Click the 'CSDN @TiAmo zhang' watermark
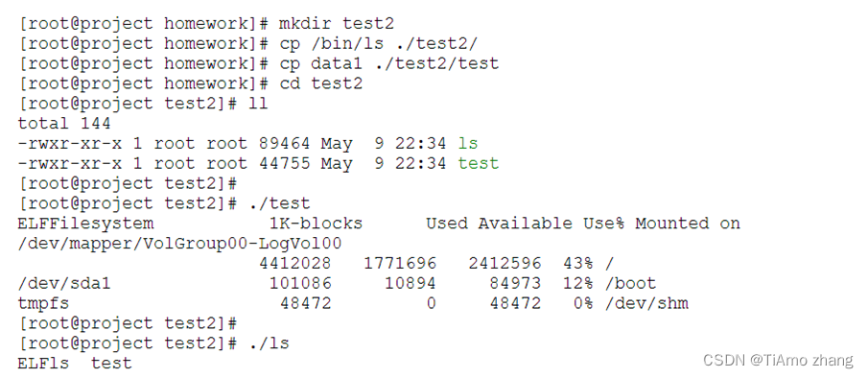This screenshot has width=868, height=378. (x=778, y=361)
